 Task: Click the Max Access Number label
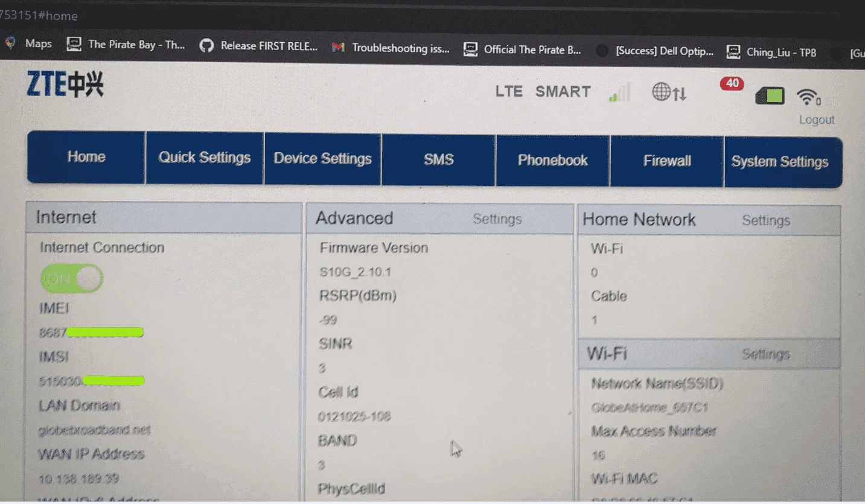coord(654,431)
